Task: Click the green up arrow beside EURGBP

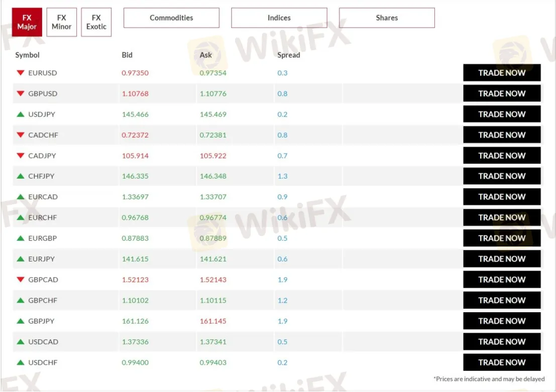Action: pos(21,238)
